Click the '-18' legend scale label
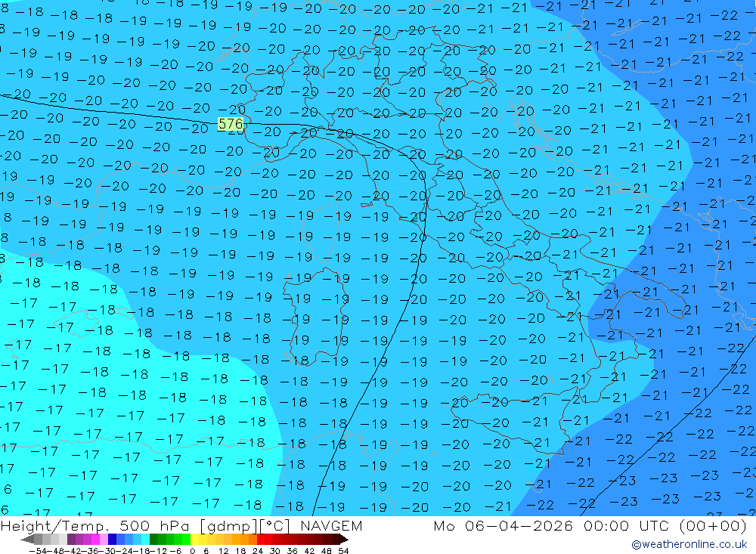This screenshot has width=756, height=554. (141, 551)
